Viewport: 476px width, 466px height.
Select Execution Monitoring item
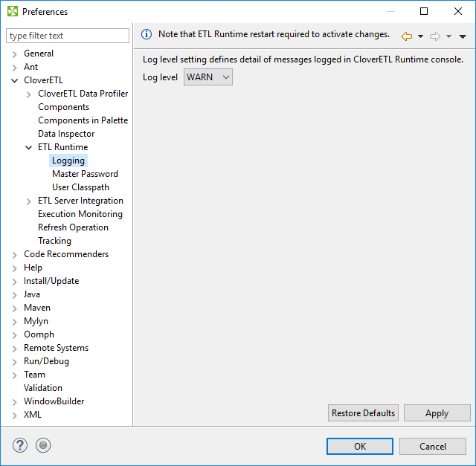tap(80, 214)
